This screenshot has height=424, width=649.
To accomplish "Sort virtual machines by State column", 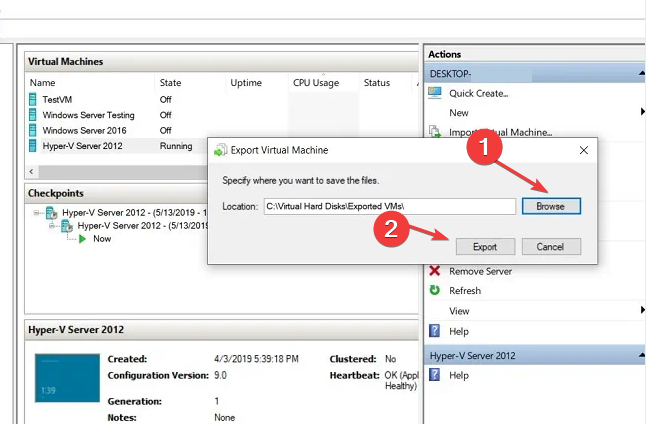I will pyautogui.click(x=170, y=83).
